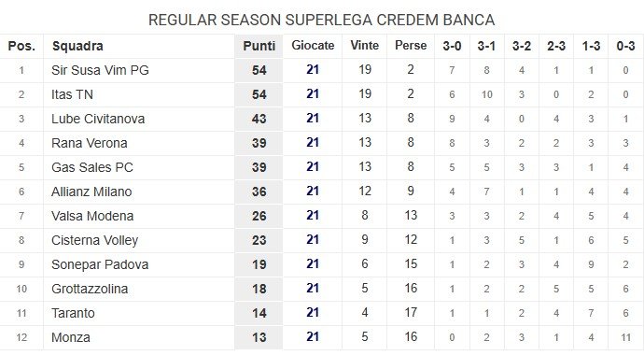Image resolution: width=644 pixels, height=355 pixels.
Task: Click the Monza team name
Action: point(71,337)
